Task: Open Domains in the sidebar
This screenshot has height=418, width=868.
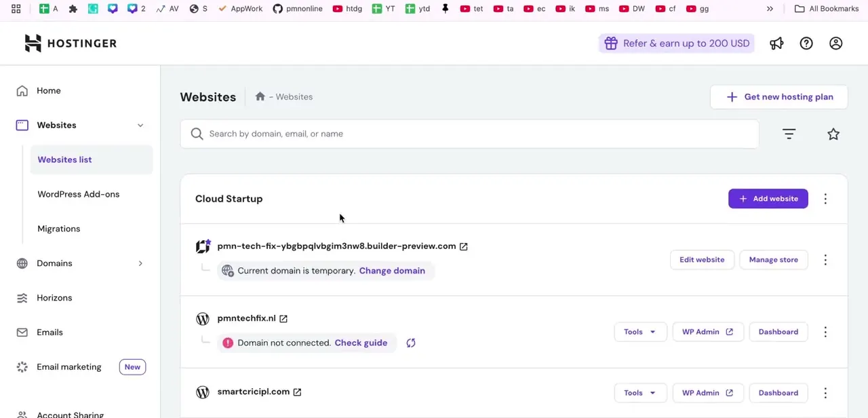Action: (x=54, y=263)
